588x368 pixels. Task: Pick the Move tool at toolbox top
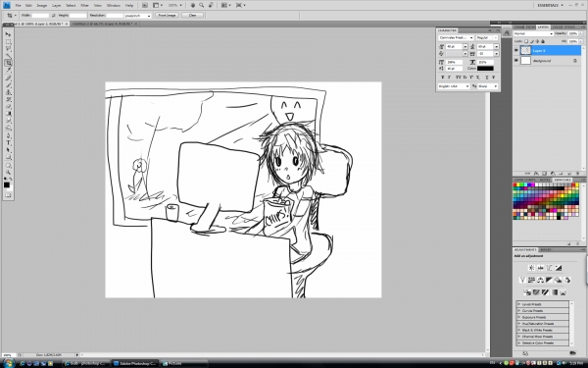pyautogui.click(x=8, y=34)
